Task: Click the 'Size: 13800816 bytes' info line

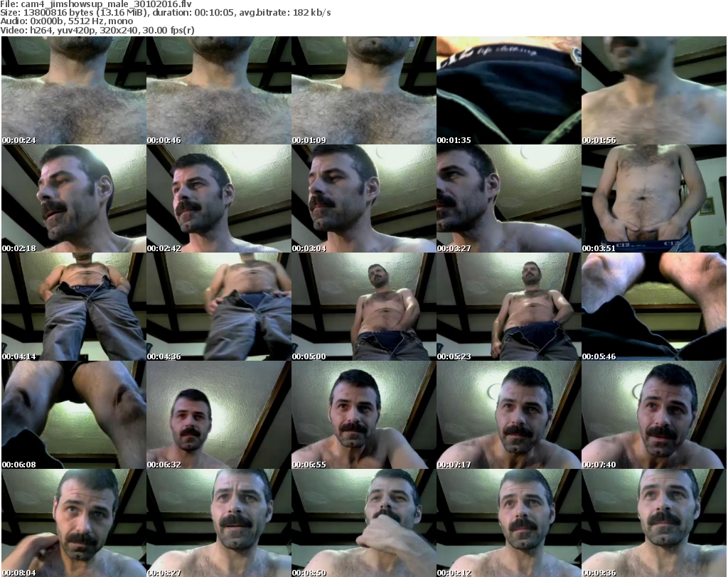Action: [x=166, y=13]
